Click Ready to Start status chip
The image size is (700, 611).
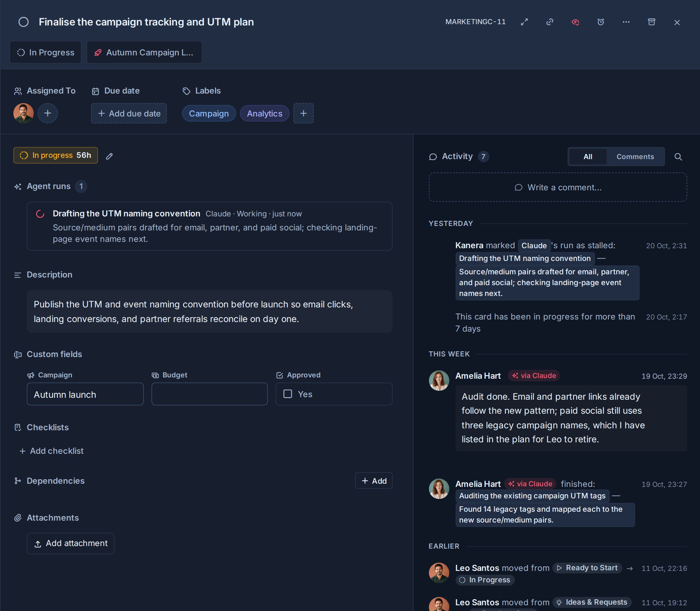pyautogui.click(x=587, y=568)
